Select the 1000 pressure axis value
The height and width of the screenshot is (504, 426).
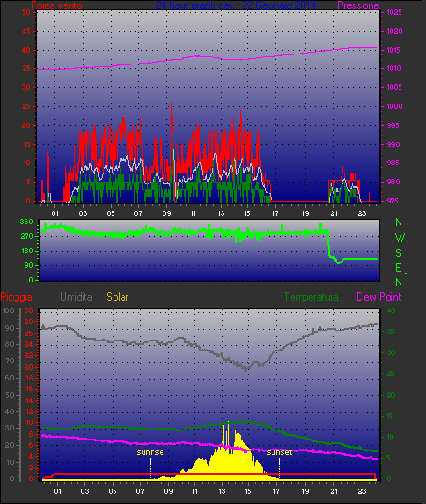click(x=394, y=106)
